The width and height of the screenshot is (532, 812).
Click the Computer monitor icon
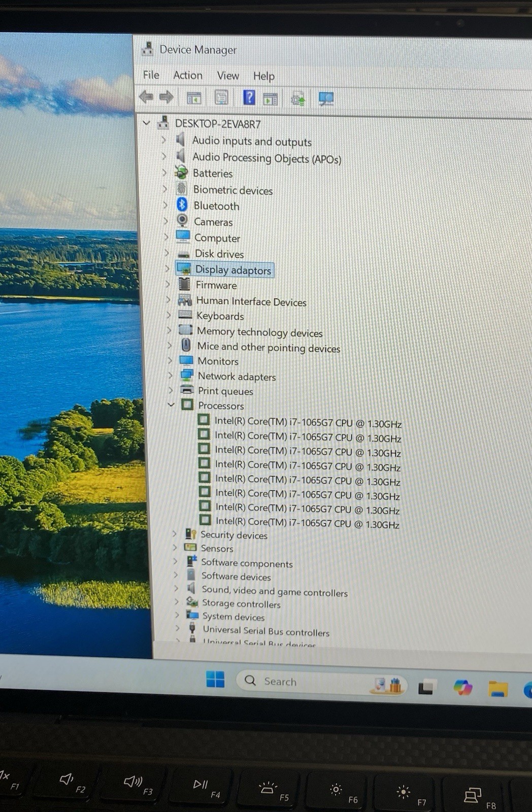[x=183, y=236]
